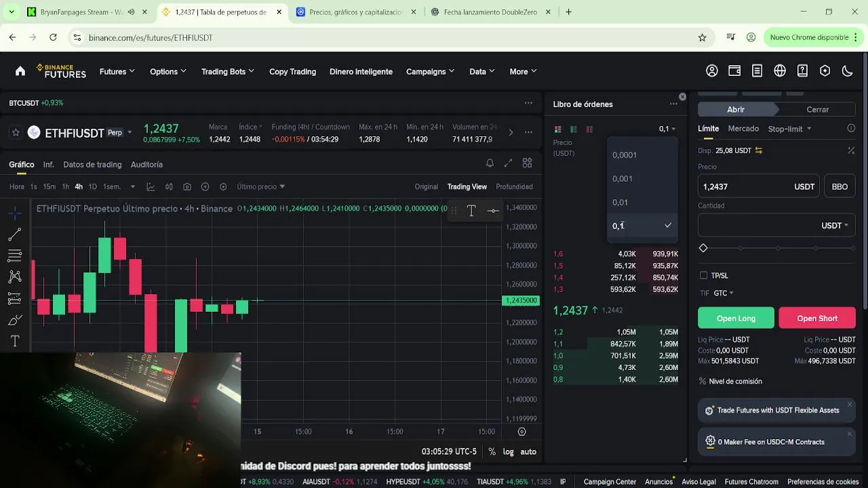
Task: Click Open Short button
Action: 817,318
